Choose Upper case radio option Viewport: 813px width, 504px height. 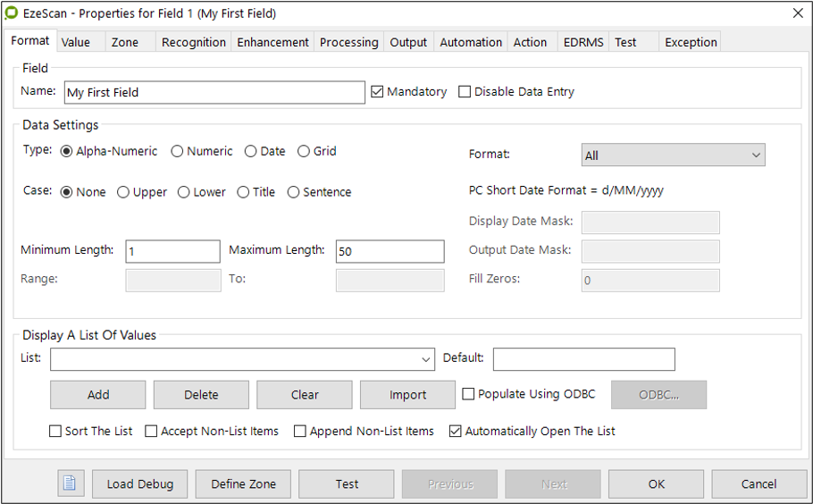123,192
